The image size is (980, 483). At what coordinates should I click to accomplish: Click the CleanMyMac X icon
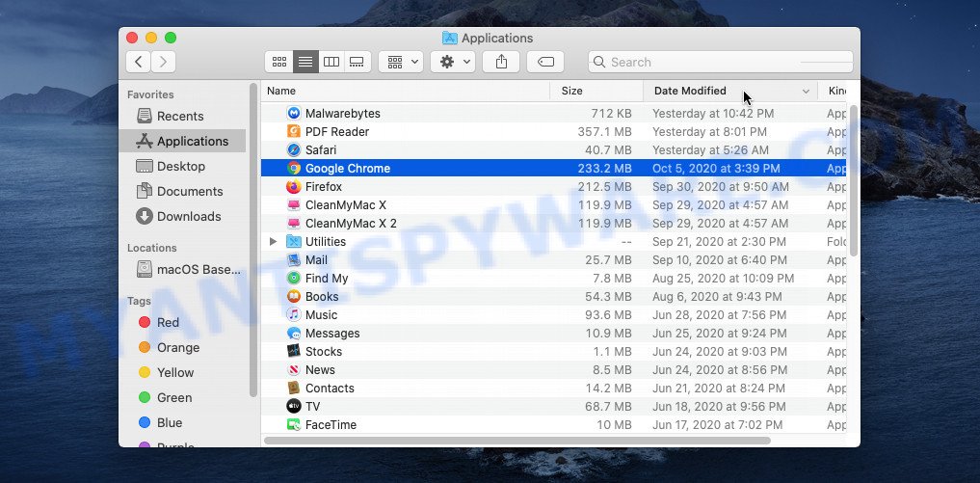pyautogui.click(x=294, y=204)
